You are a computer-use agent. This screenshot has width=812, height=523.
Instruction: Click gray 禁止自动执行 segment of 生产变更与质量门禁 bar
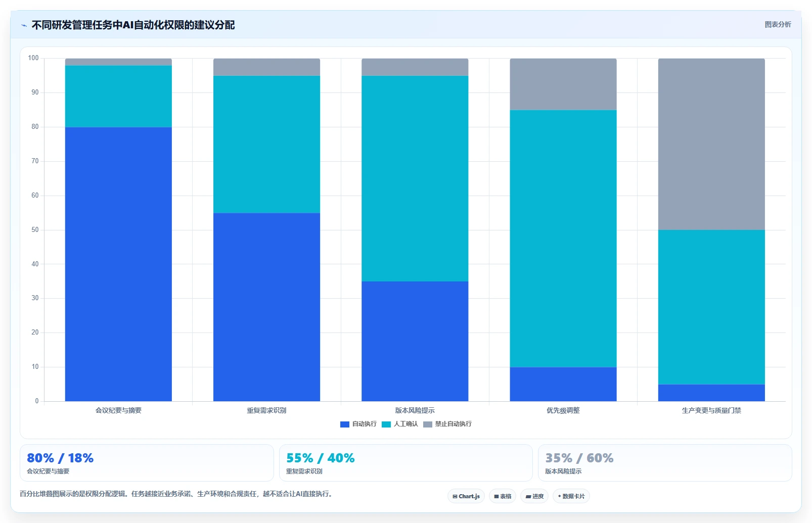711,144
